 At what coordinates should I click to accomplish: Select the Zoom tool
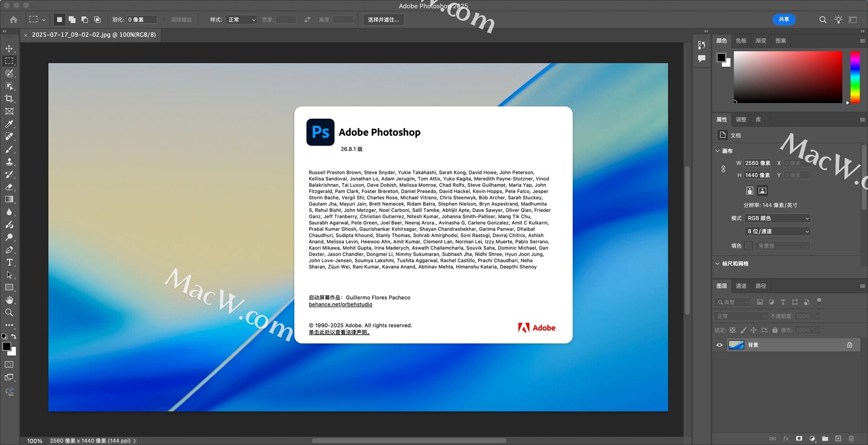coord(9,313)
